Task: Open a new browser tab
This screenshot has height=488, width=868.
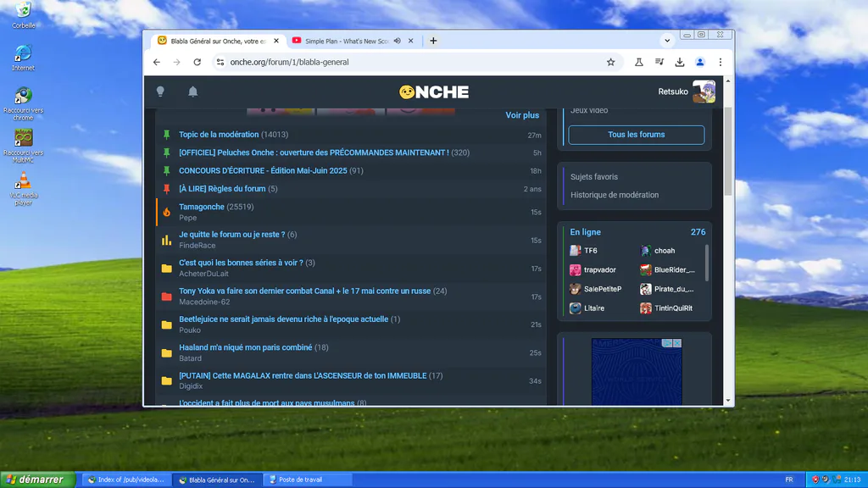Action: [433, 41]
